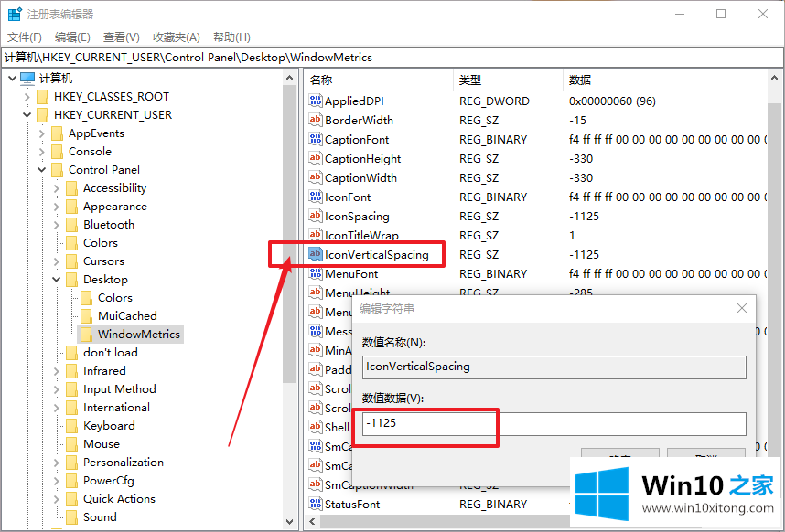785x532 pixels.
Task: Select the WindowMetrics folder icon
Action: (x=86, y=335)
